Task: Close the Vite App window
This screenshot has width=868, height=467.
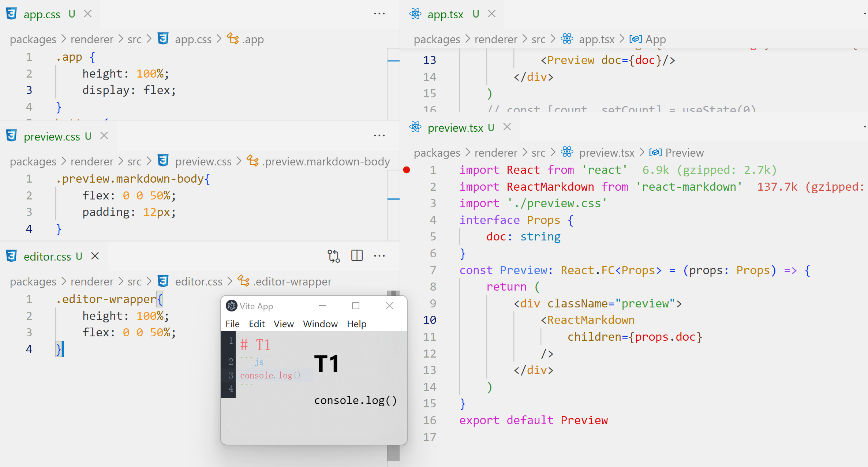Action: [390, 306]
